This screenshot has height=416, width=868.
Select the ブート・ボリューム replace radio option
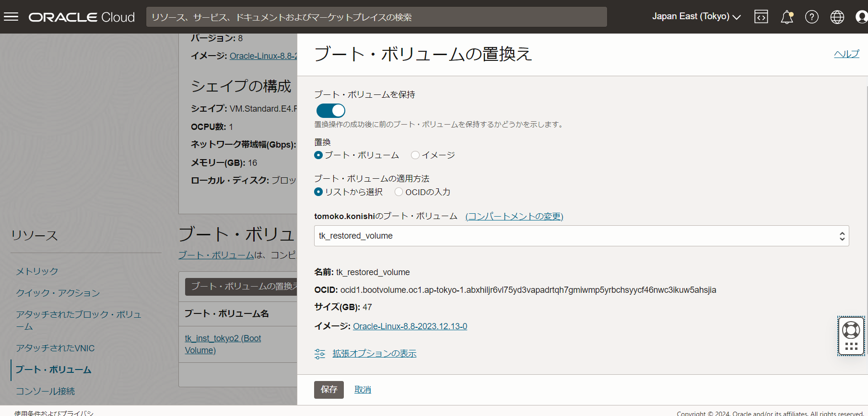click(318, 155)
